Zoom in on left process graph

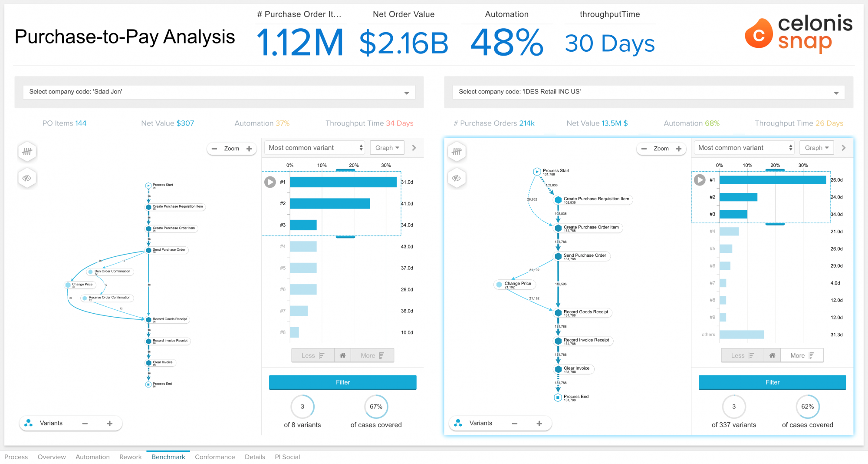point(249,149)
